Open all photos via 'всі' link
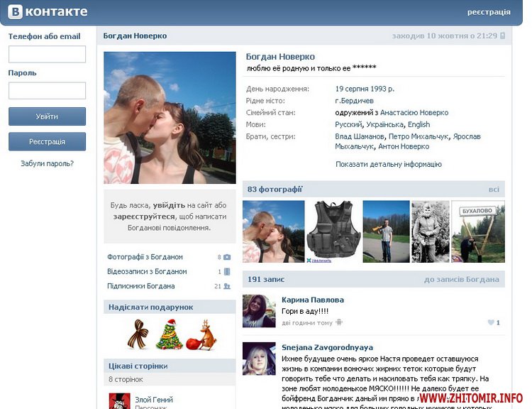Screen dimensions: 532x409 (494, 190)
